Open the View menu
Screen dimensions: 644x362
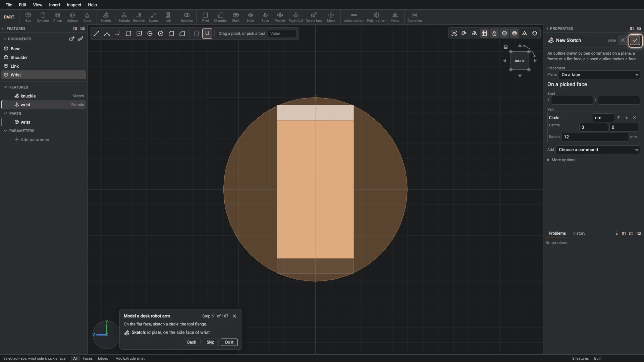[x=38, y=5]
